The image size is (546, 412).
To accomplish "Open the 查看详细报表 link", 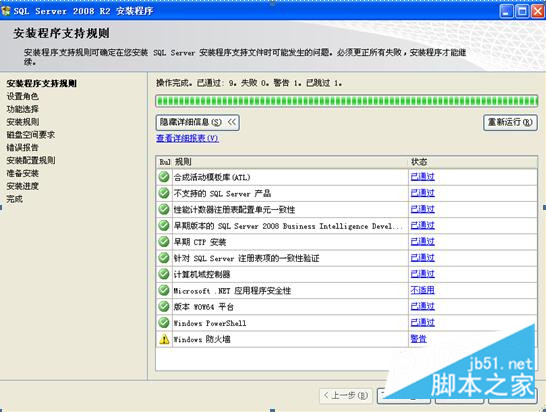I will point(187,138).
